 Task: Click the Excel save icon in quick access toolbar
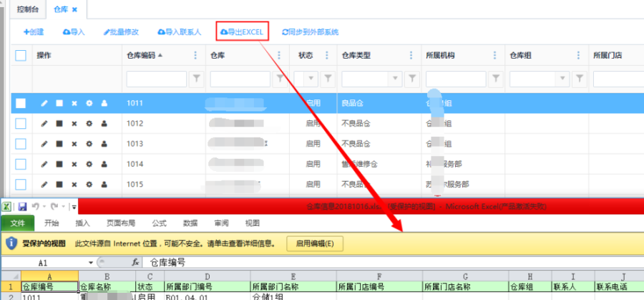click(23, 206)
